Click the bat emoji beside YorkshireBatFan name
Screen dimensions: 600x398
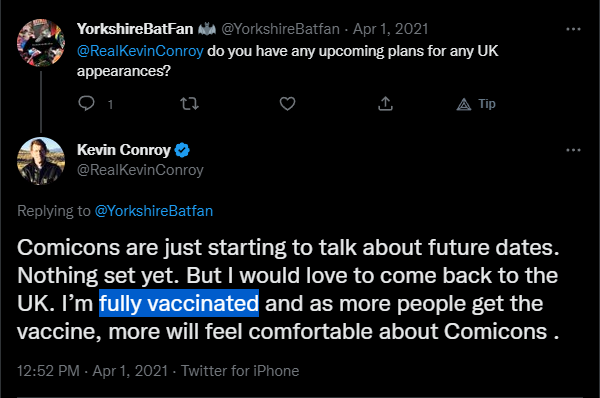tap(207, 29)
